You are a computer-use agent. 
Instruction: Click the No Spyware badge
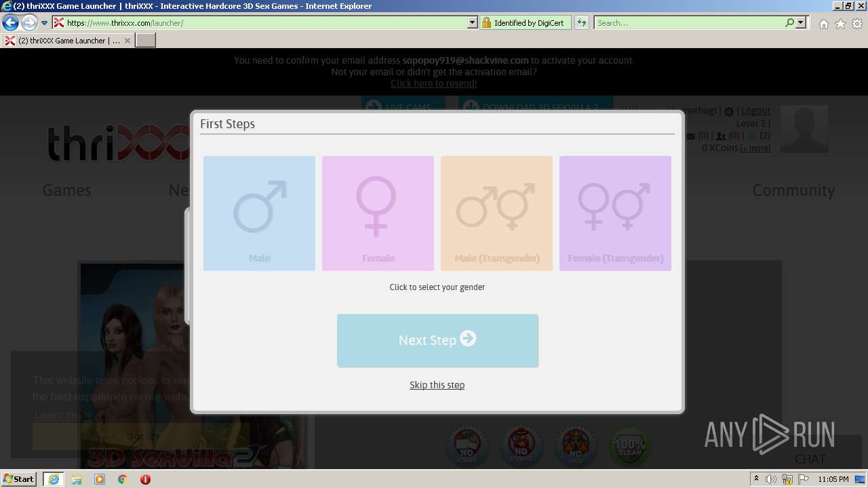pyautogui.click(x=521, y=447)
